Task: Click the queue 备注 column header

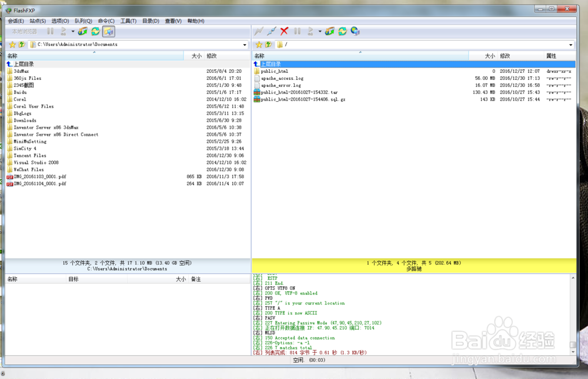Action: pyautogui.click(x=219, y=279)
